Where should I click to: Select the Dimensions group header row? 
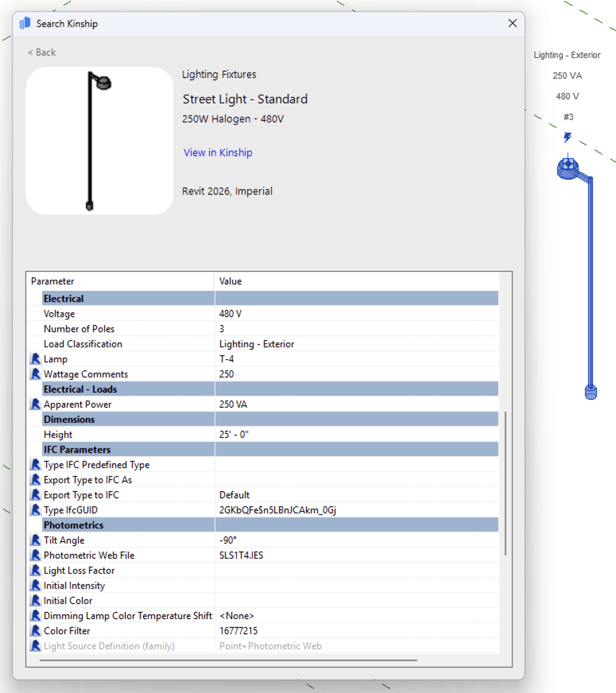coord(270,419)
